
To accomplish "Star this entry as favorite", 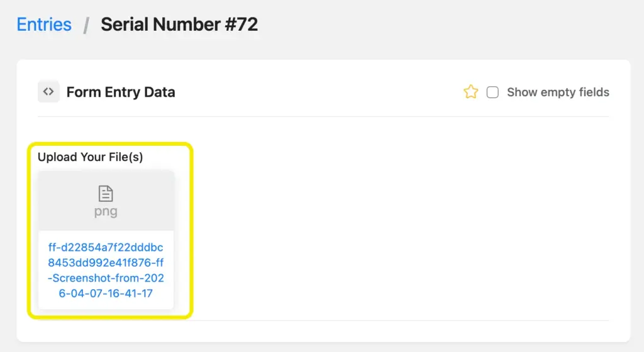I will [x=470, y=92].
